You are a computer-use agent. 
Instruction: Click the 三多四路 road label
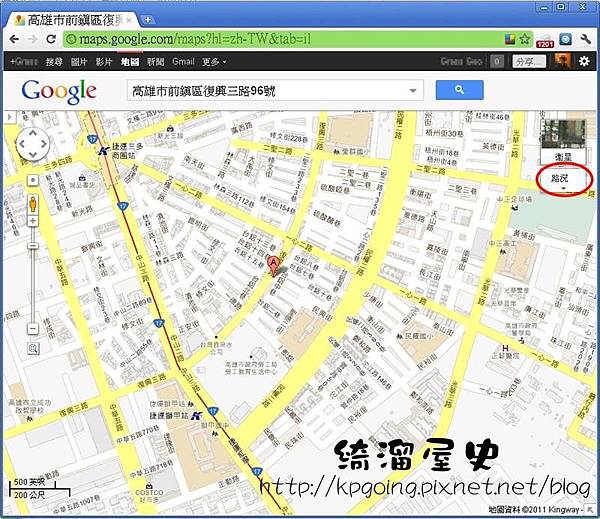[x=58, y=163]
